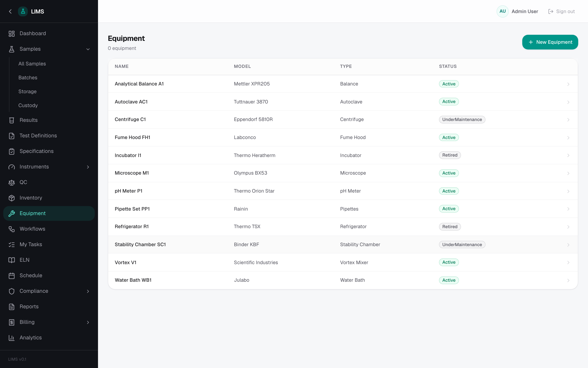Click Scientific Industries model cell
The width and height of the screenshot is (588, 368).
256,262
